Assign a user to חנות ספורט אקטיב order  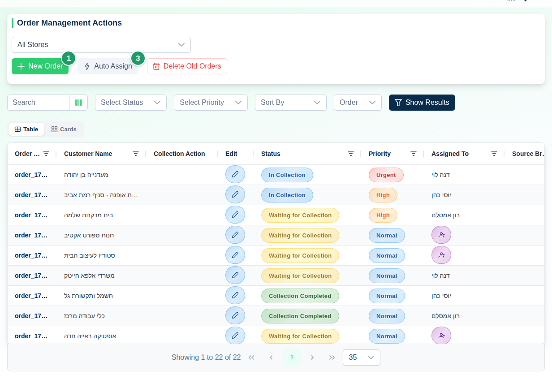point(441,235)
